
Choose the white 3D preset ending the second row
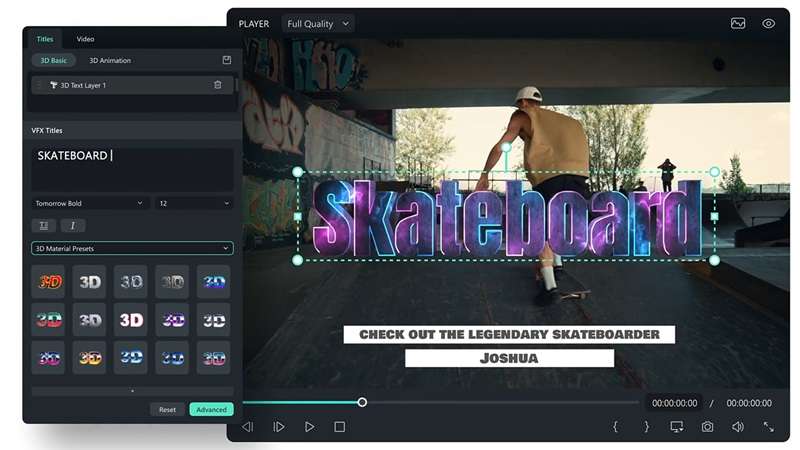214,320
